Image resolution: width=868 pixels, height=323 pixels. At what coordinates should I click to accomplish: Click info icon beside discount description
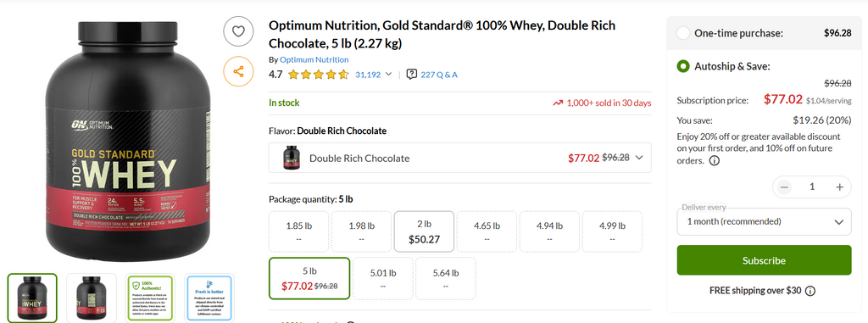pos(714,161)
